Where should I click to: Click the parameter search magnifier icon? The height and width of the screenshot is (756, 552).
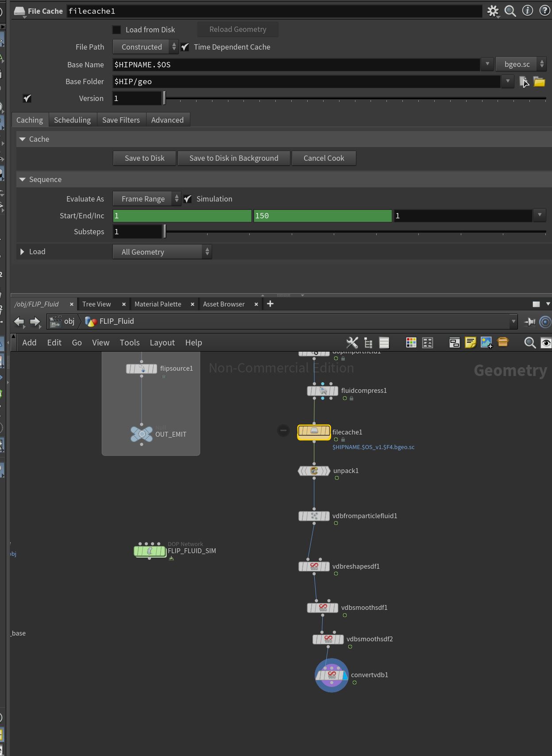tap(510, 11)
